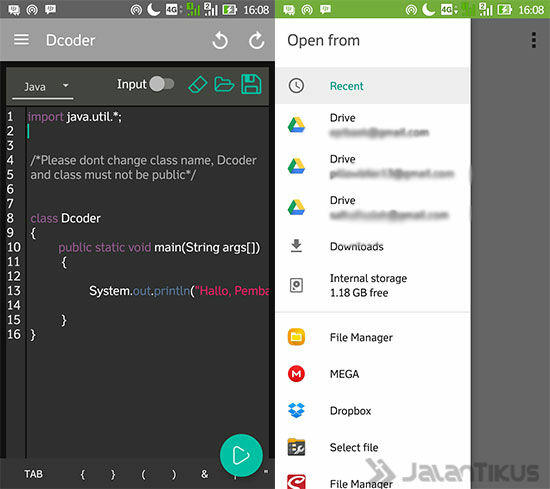Click the 'class Dcoder' code line
This screenshot has height=489, width=550.
pyautogui.click(x=65, y=218)
